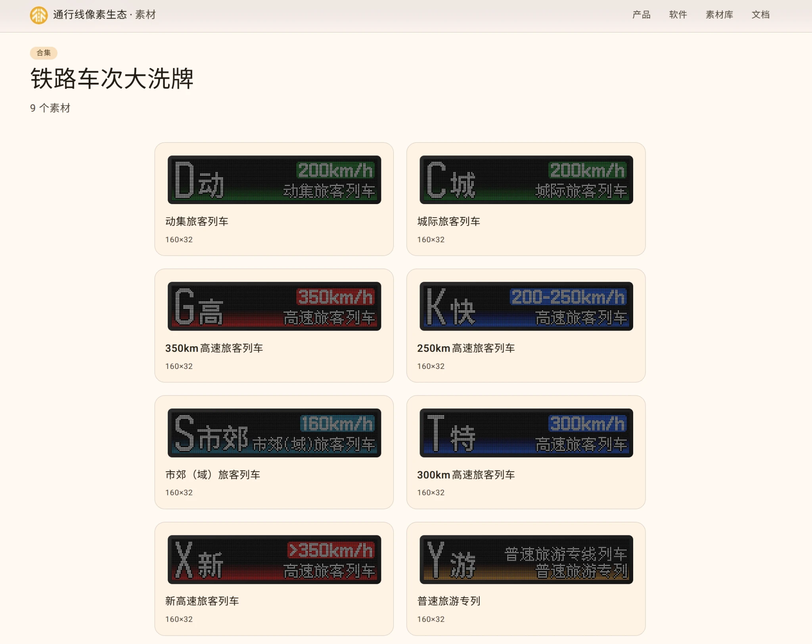Click the 250km高速旅客列车 card title
The height and width of the screenshot is (644, 812).
[466, 348]
